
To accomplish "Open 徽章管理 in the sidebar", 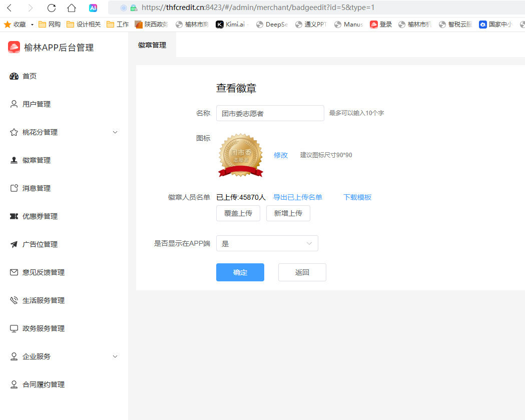I will click(x=30, y=160).
